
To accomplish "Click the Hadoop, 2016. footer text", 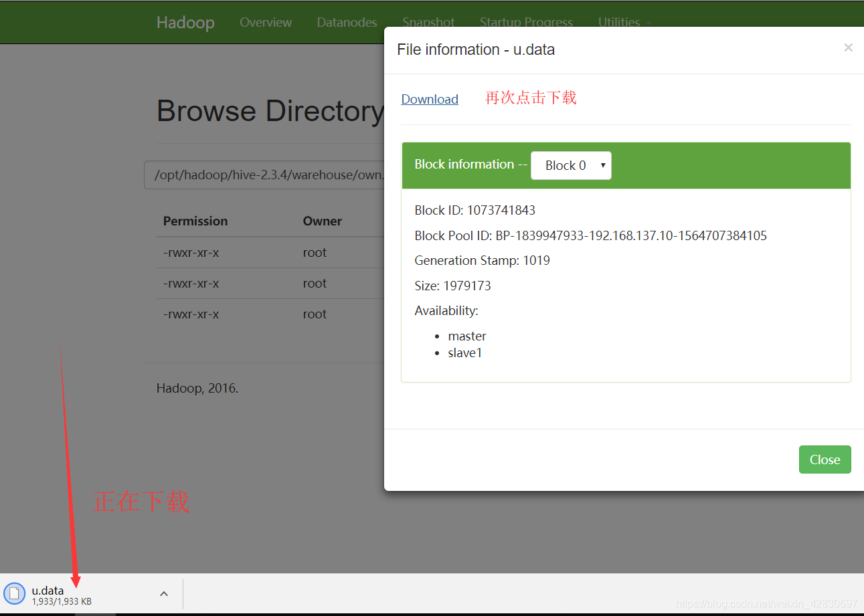I will 197,388.
